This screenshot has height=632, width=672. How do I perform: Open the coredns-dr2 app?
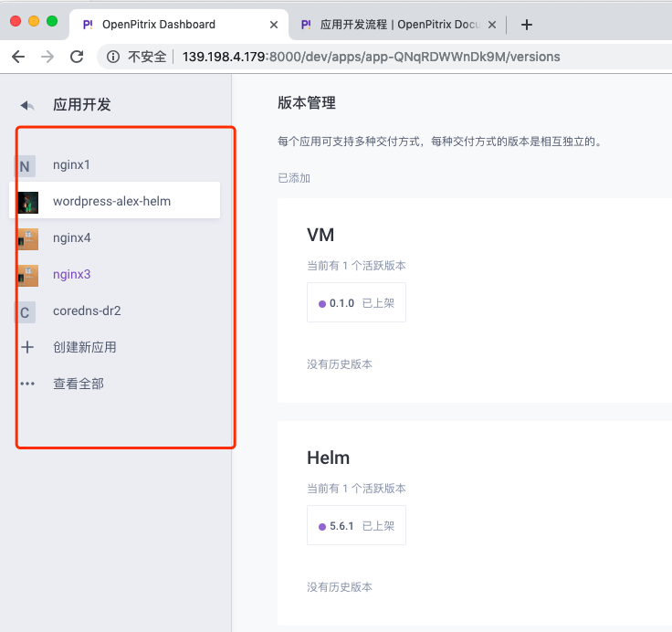(x=87, y=311)
